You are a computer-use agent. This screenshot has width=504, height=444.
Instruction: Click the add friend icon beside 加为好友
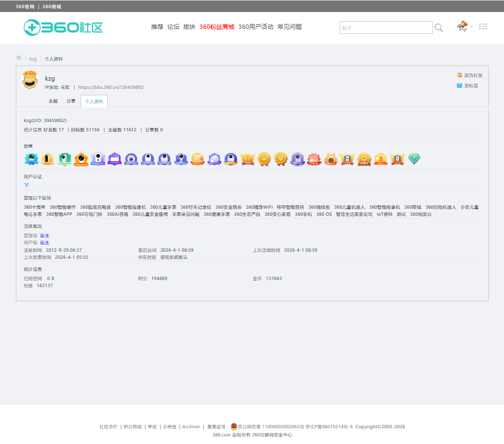click(459, 75)
